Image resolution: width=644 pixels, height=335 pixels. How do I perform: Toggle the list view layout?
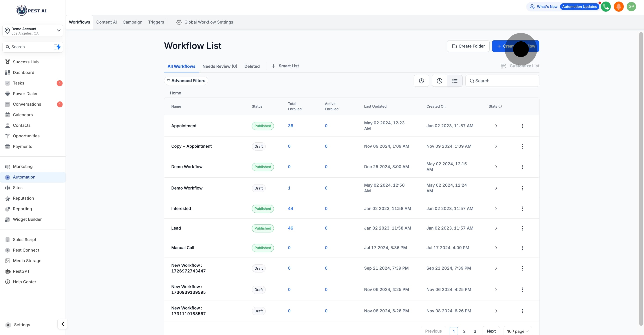point(455,81)
